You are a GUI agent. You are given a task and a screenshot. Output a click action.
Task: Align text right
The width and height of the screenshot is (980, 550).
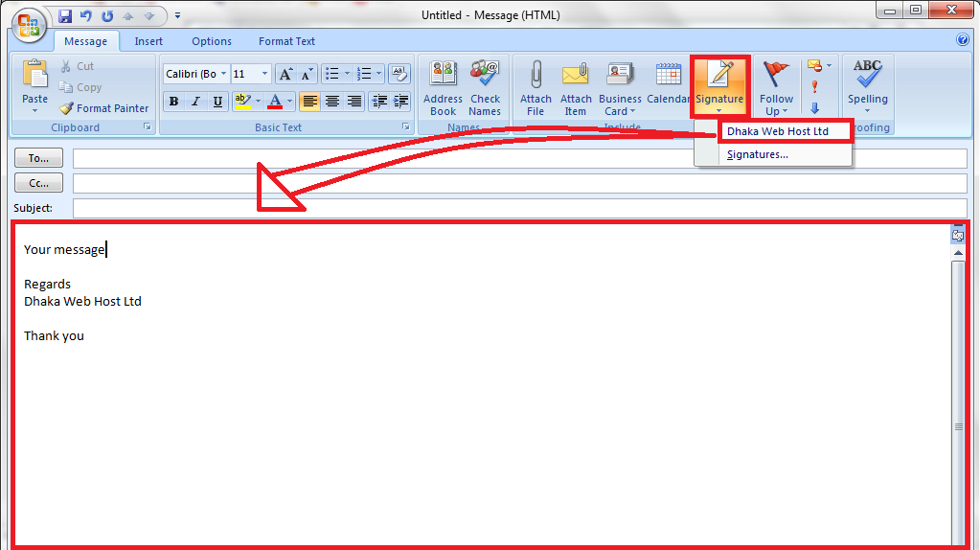coord(354,102)
